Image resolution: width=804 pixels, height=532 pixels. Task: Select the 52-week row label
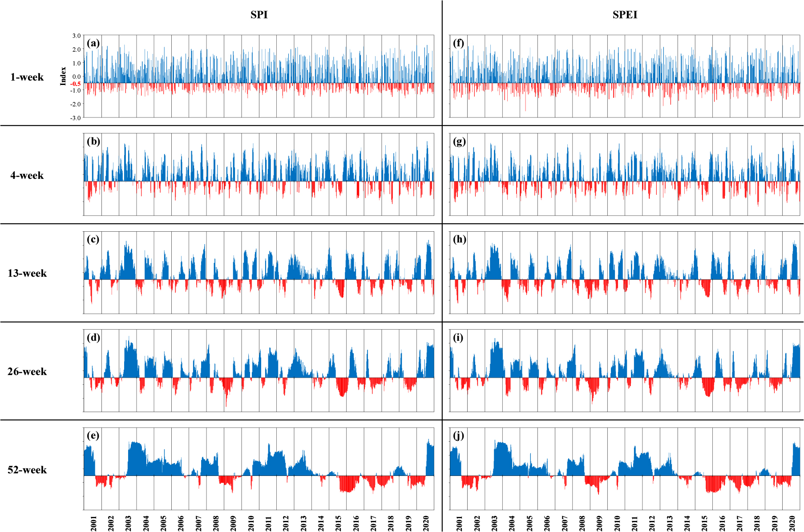(27, 470)
